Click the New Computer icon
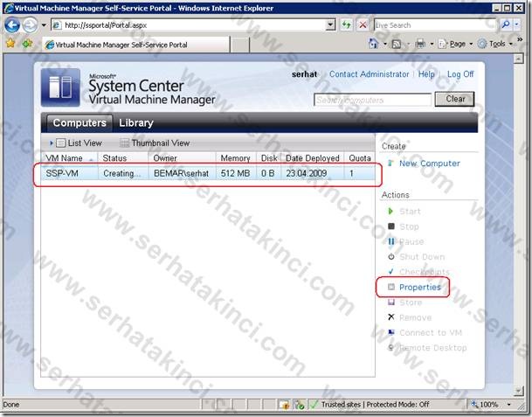 [x=390, y=163]
